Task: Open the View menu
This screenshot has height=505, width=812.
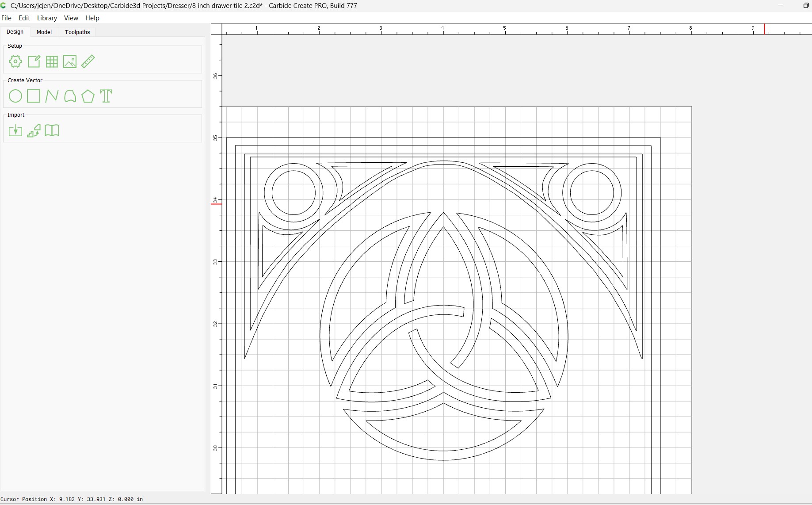Action: click(71, 18)
